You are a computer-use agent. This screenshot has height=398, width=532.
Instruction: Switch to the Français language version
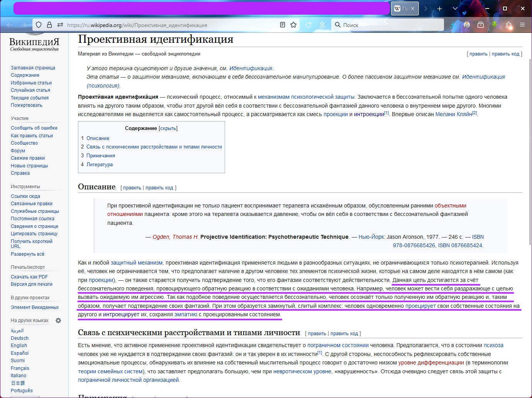20,368
